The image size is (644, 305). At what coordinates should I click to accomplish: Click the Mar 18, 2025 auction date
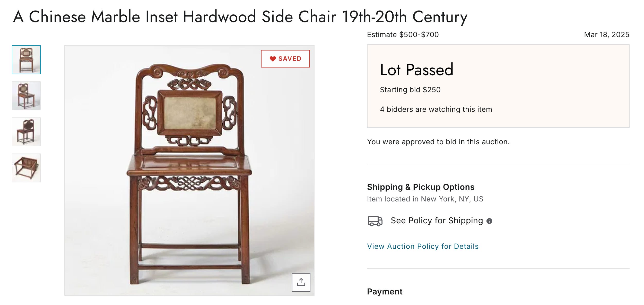tap(607, 35)
